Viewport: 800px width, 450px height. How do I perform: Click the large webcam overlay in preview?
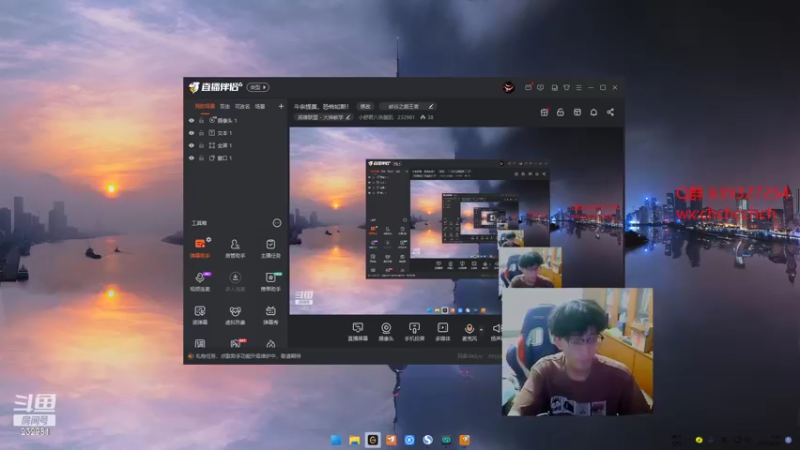click(x=577, y=352)
